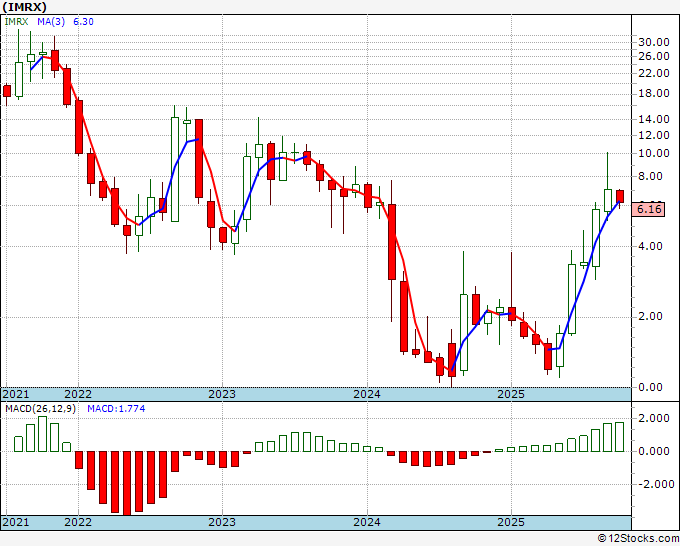Click the 2025 label on MACD timeline

click(x=511, y=522)
